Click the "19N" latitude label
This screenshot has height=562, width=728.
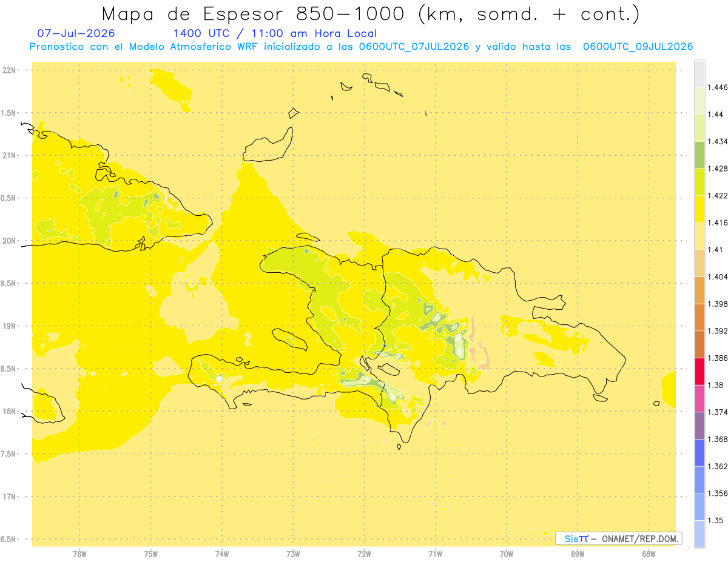click(10, 326)
